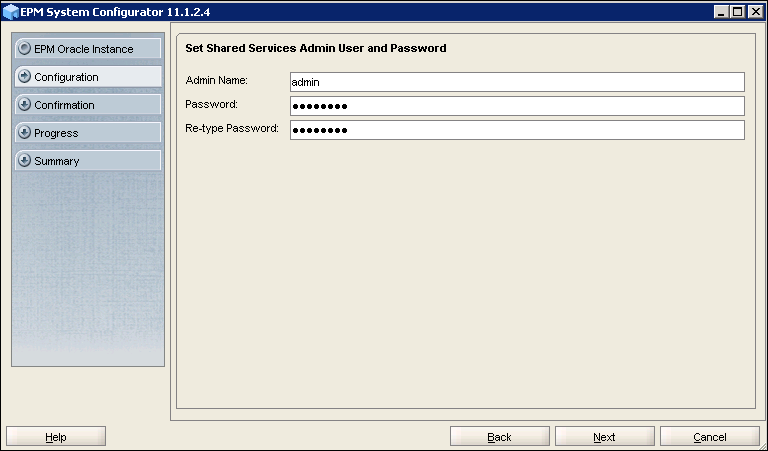Minimize the EPM System Configurator window
The image size is (768, 451).
(722, 11)
